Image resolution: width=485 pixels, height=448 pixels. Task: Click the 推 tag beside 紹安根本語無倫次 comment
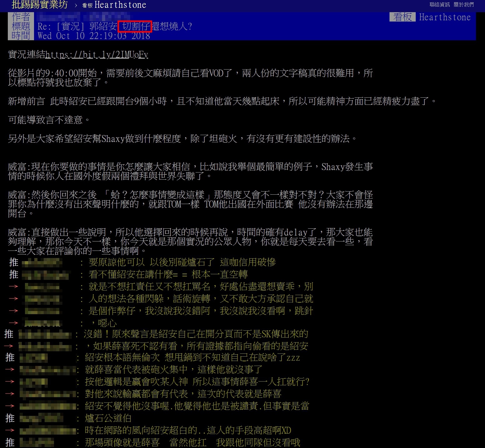(x=10, y=358)
